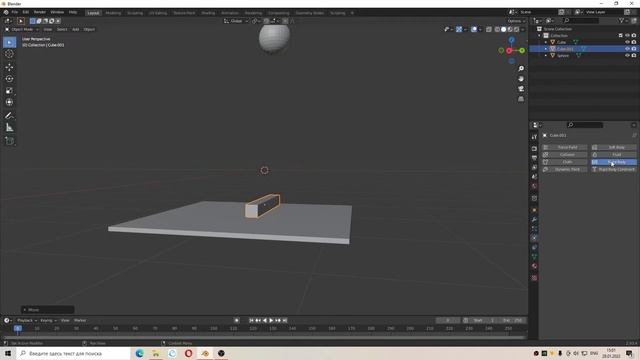Image resolution: width=640 pixels, height=360 pixels.
Task: Open the timeline Playback dropdown
Action: (27, 320)
